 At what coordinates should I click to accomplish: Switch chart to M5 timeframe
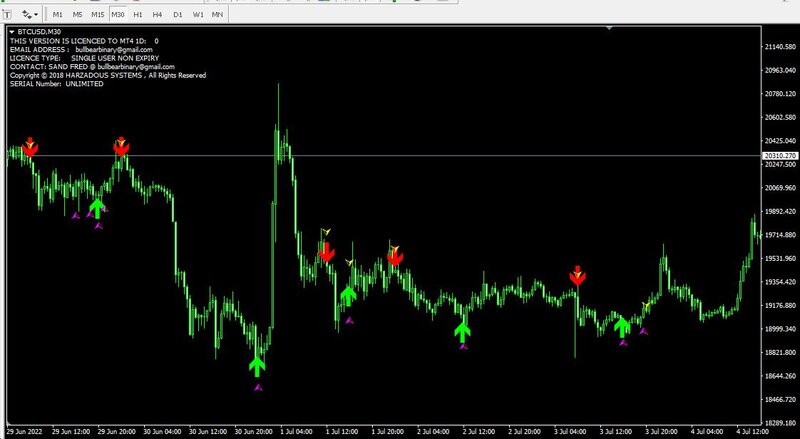[x=78, y=15]
